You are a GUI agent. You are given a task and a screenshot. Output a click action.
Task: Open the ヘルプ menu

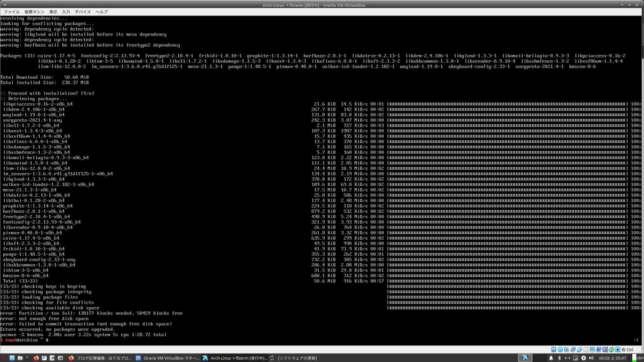101,11
